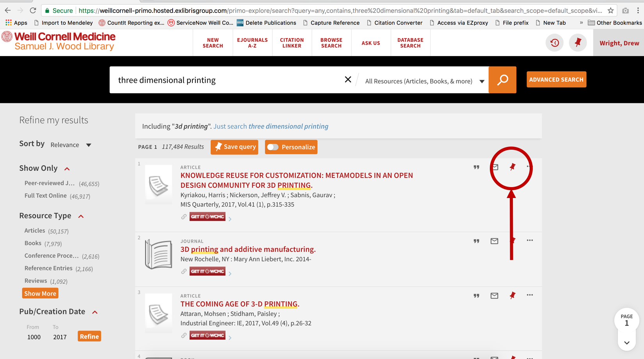Open All Resources scope dropdown
This screenshot has width=644, height=359.
coord(425,81)
